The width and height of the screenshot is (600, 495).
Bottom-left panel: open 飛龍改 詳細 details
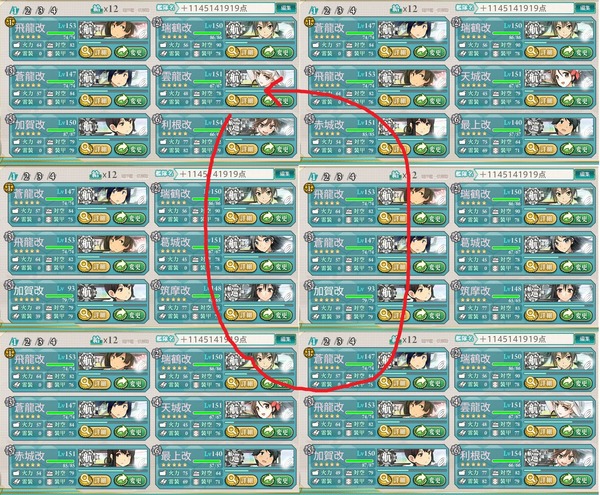pyautogui.click(x=95, y=383)
